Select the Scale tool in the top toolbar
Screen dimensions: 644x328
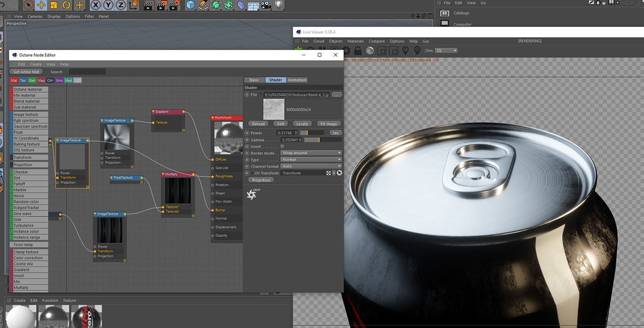coord(53,6)
